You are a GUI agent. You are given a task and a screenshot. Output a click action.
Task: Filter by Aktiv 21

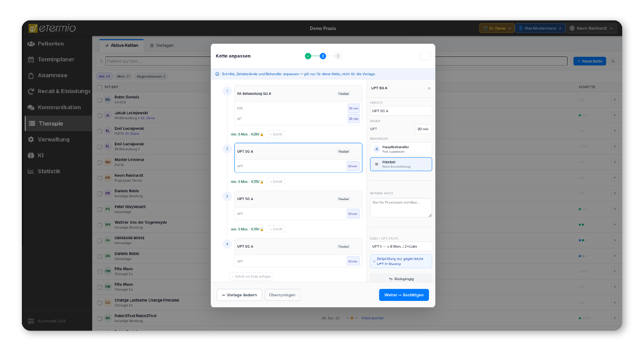coord(123,77)
